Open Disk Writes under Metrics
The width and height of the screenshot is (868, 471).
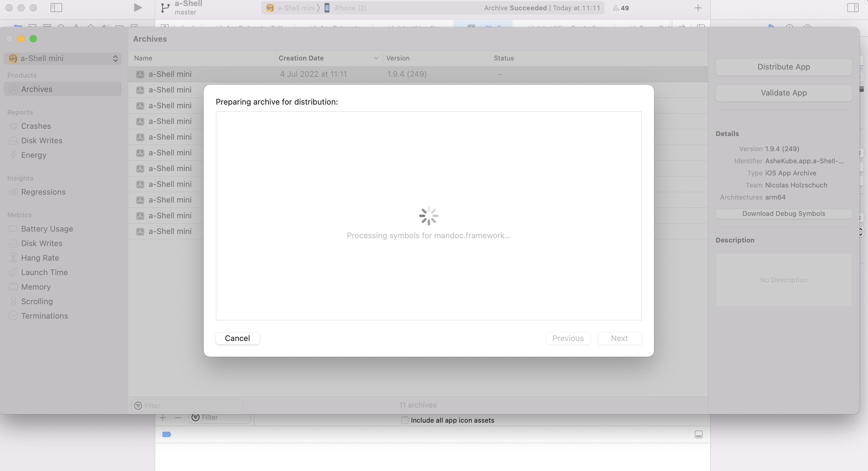(x=42, y=243)
